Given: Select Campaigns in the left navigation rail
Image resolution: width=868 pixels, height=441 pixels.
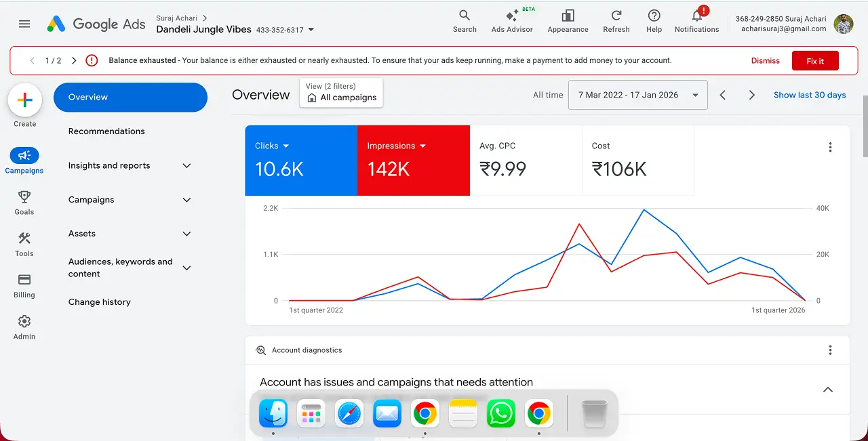Looking at the screenshot, I should [24, 161].
